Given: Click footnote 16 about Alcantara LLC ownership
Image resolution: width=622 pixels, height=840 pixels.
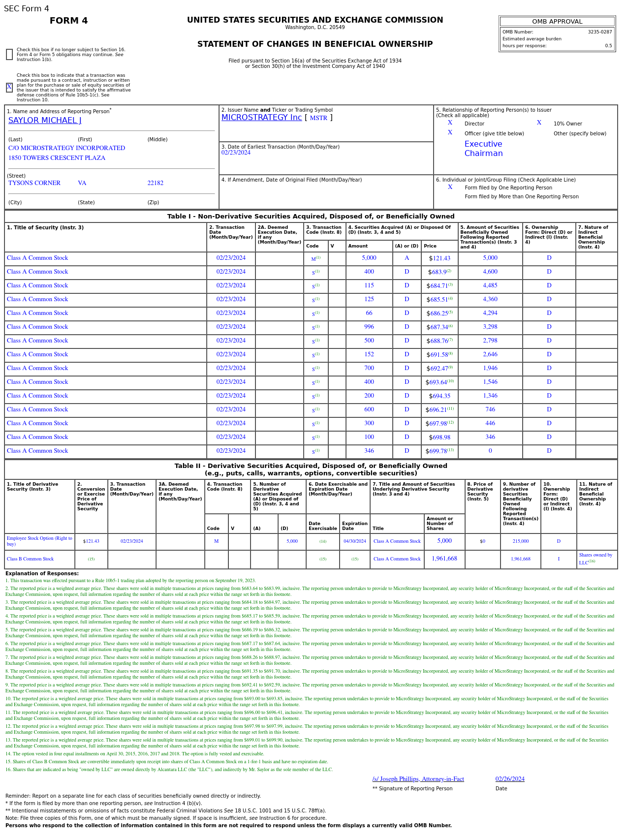Looking at the screenshot, I should (169, 770).
